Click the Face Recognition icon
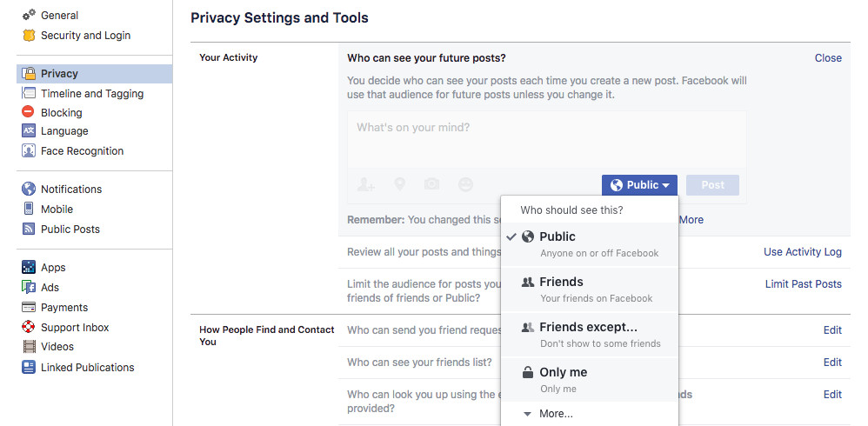 [x=28, y=150]
